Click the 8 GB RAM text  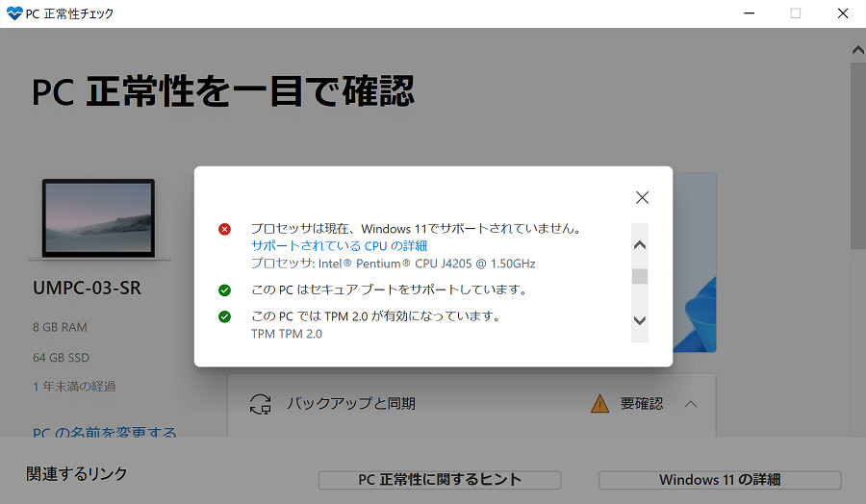coord(60,327)
